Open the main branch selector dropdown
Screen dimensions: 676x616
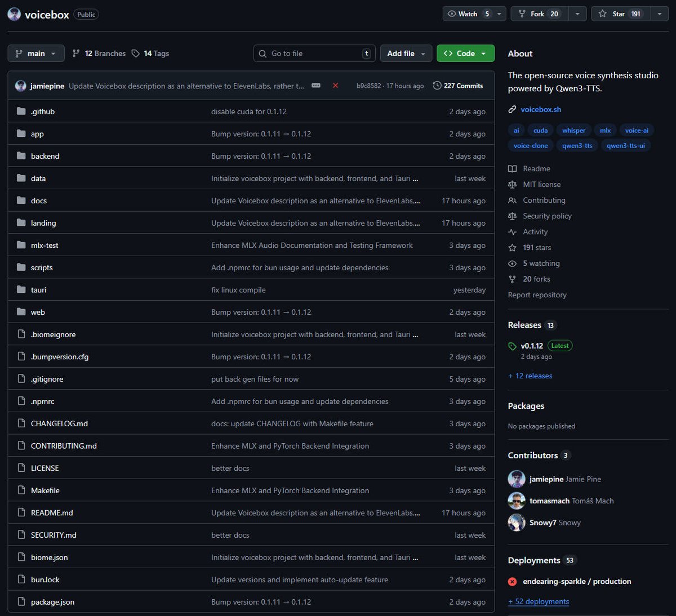click(36, 53)
